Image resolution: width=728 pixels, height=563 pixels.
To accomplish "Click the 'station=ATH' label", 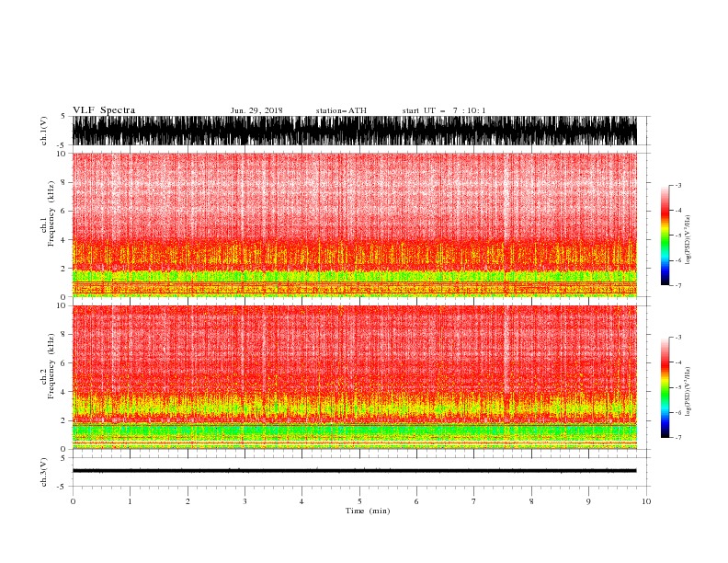I will click(x=341, y=110).
